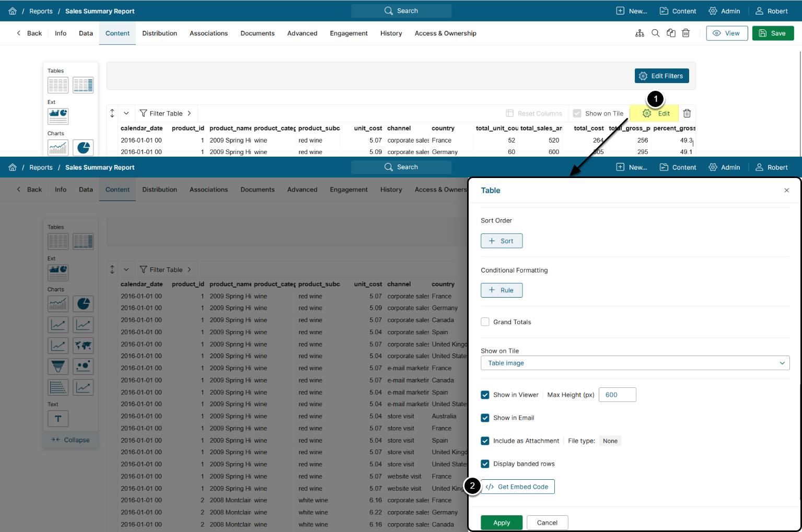Click the magnifier icon next to the hierarchy icon
802x532 pixels.
pos(655,33)
